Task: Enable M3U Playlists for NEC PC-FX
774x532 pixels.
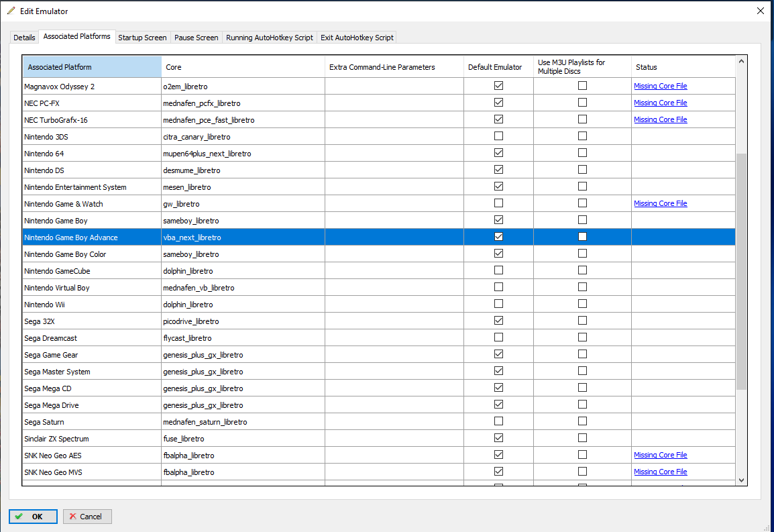Action: (582, 102)
